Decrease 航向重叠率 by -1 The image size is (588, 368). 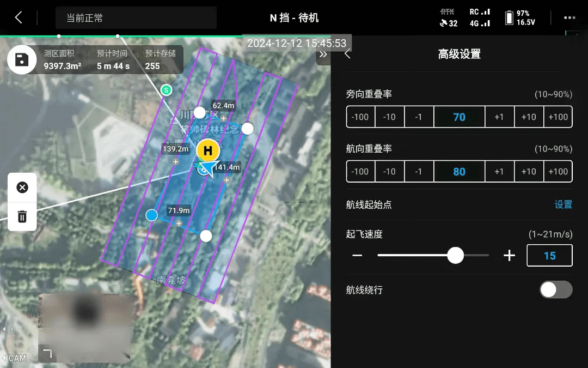coord(419,172)
